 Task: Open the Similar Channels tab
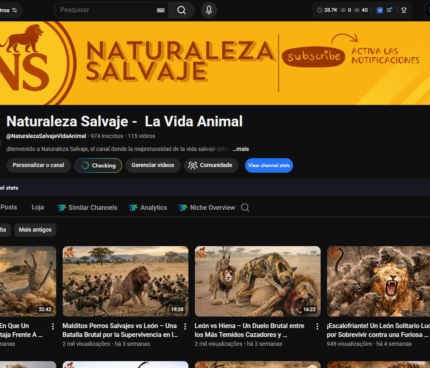(x=87, y=208)
